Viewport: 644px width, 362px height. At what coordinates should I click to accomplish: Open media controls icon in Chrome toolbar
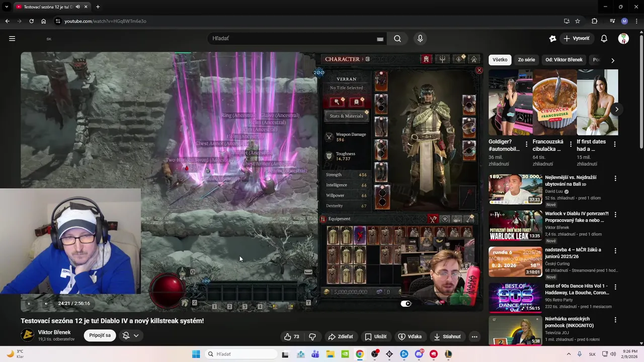click(612, 21)
